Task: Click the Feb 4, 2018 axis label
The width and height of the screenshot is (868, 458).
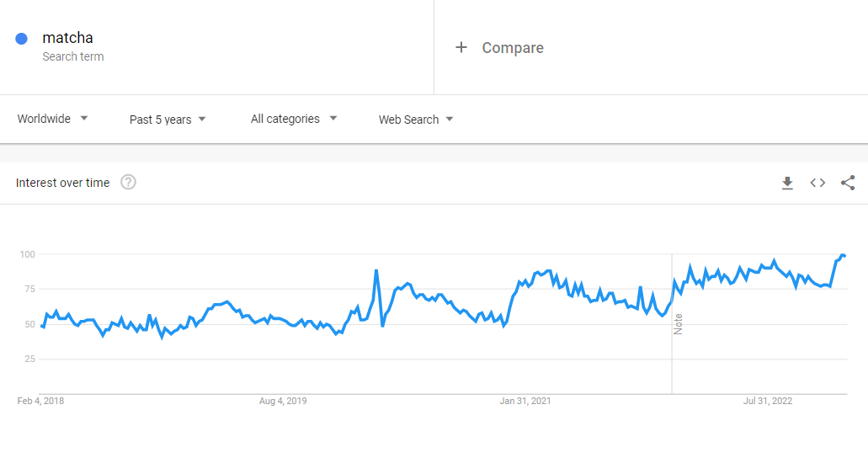Action: click(40, 401)
